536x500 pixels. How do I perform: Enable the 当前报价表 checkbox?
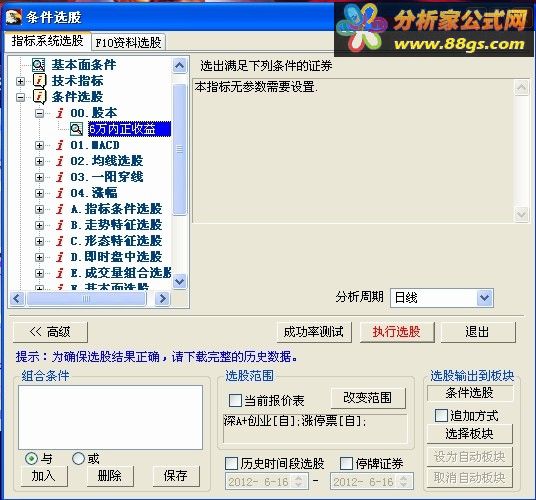click(235, 400)
